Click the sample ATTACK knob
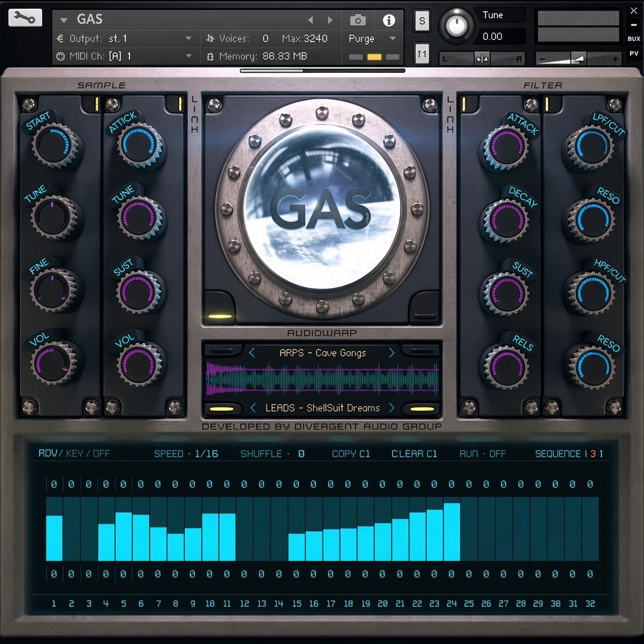 (140, 145)
